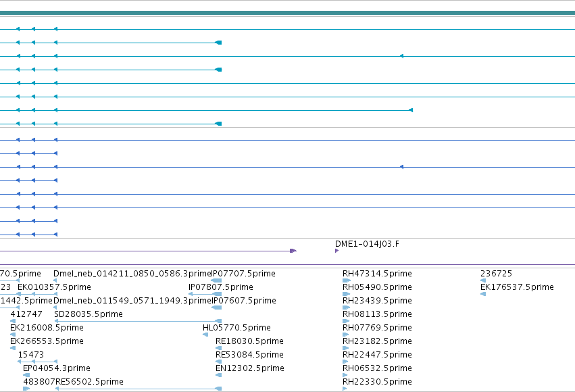Viewport: 575px width, 392px height.
Task: Click the IP07807.5prime label
Action: point(221,287)
